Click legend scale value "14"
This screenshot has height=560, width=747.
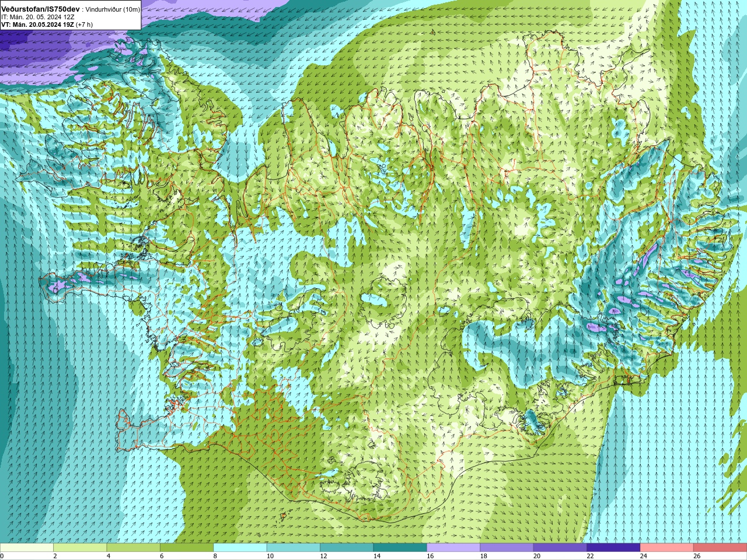pos(376,556)
